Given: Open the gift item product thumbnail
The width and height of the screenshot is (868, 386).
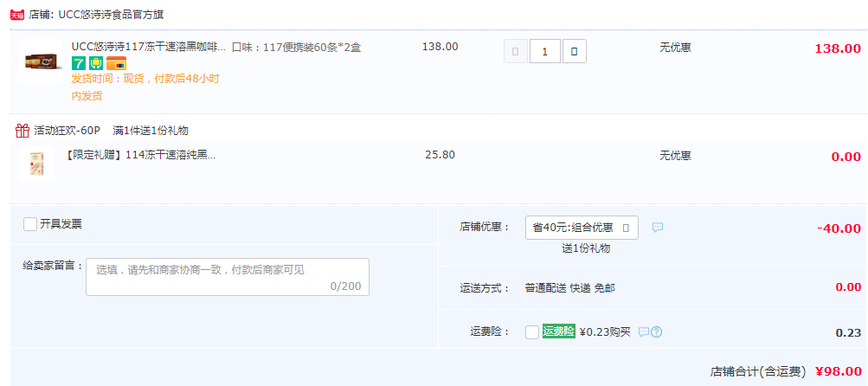Looking at the screenshot, I should pos(36,165).
